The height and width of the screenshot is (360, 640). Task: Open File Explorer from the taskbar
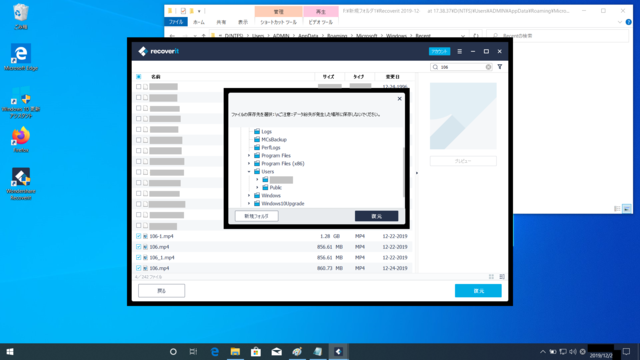click(235, 351)
